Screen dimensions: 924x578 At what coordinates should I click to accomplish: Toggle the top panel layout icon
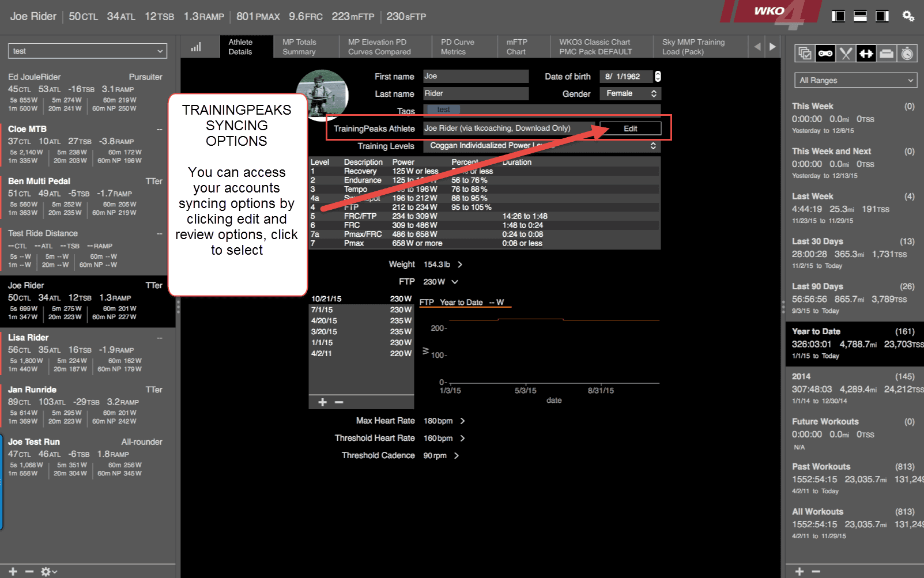pyautogui.click(x=860, y=16)
